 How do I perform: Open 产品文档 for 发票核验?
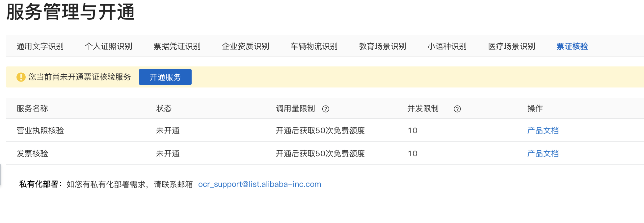[x=543, y=154]
